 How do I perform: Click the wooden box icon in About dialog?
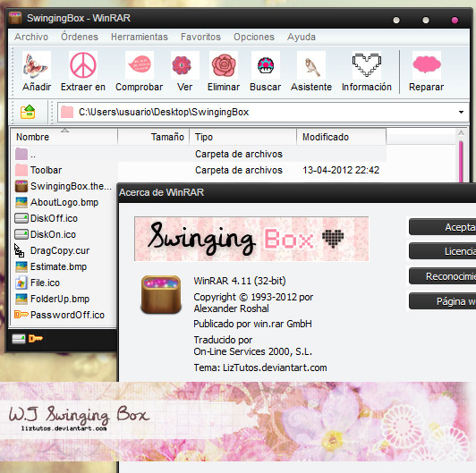pyautogui.click(x=161, y=294)
